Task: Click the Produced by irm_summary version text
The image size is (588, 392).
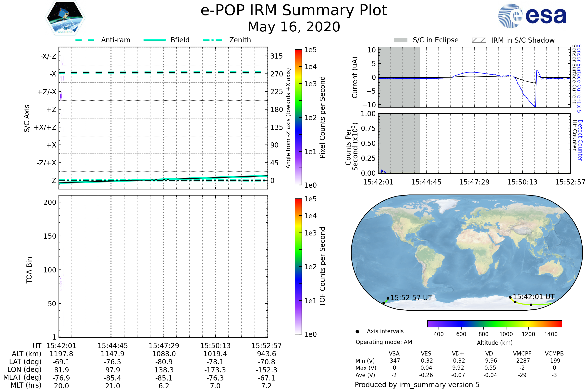Action: click(x=417, y=385)
